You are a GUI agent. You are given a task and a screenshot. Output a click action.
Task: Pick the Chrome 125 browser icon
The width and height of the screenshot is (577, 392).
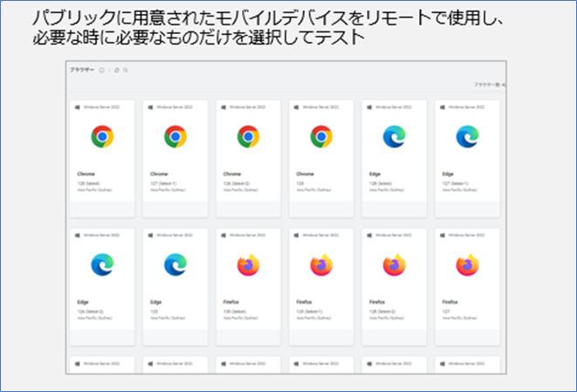(x=322, y=136)
